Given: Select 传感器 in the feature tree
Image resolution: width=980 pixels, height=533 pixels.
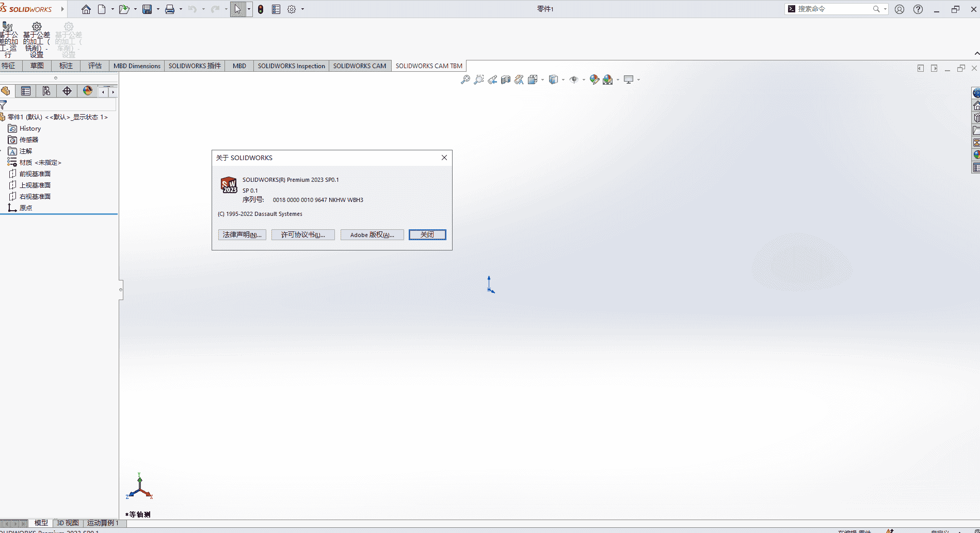Looking at the screenshot, I should coord(29,140).
